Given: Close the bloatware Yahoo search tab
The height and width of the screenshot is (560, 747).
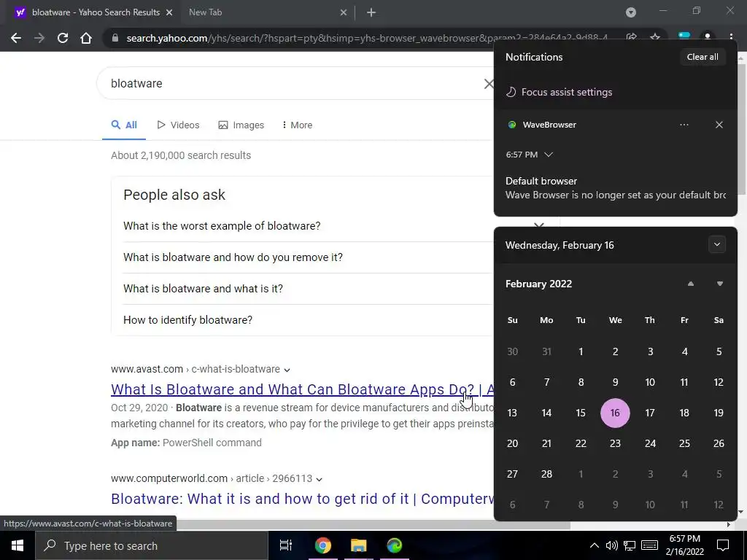Looking at the screenshot, I should 169,13.
